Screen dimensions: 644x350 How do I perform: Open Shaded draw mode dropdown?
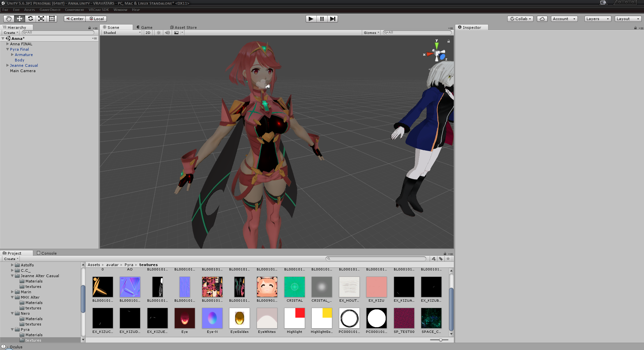coord(122,33)
